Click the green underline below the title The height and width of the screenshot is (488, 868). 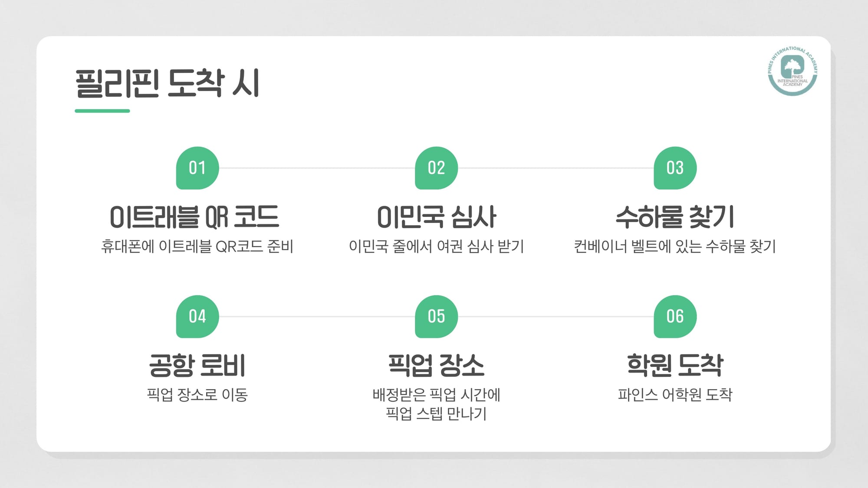click(x=102, y=111)
